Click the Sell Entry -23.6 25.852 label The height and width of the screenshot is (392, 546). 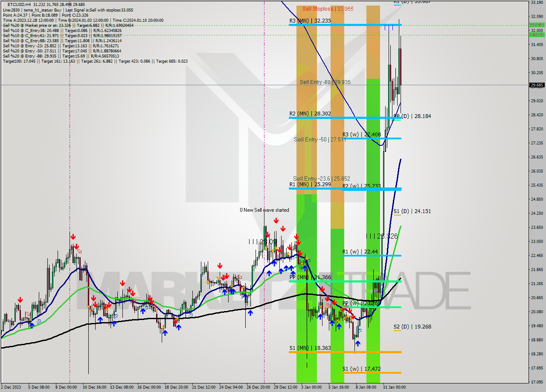pyautogui.click(x=322, y=179)
